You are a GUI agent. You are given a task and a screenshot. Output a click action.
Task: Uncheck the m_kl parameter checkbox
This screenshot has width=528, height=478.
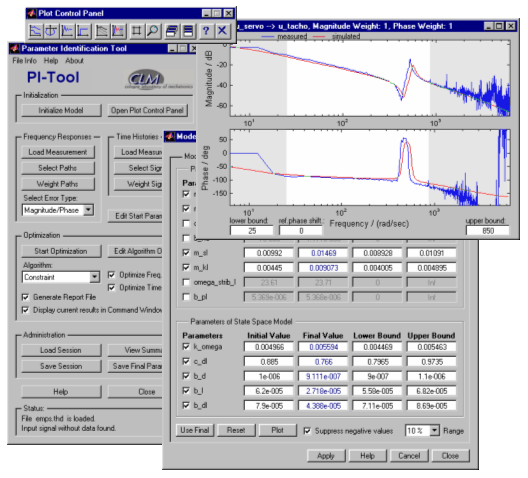pos(186,267)
